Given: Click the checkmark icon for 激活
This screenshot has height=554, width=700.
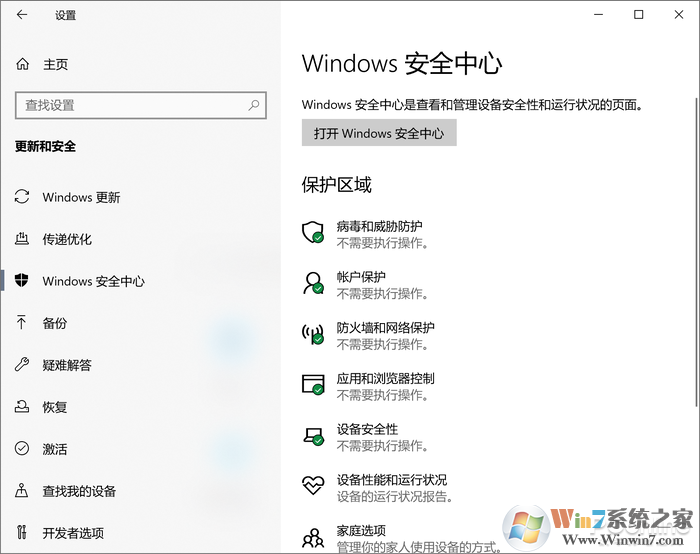Looking at the screenshot, I should click(x=22, y=448).
